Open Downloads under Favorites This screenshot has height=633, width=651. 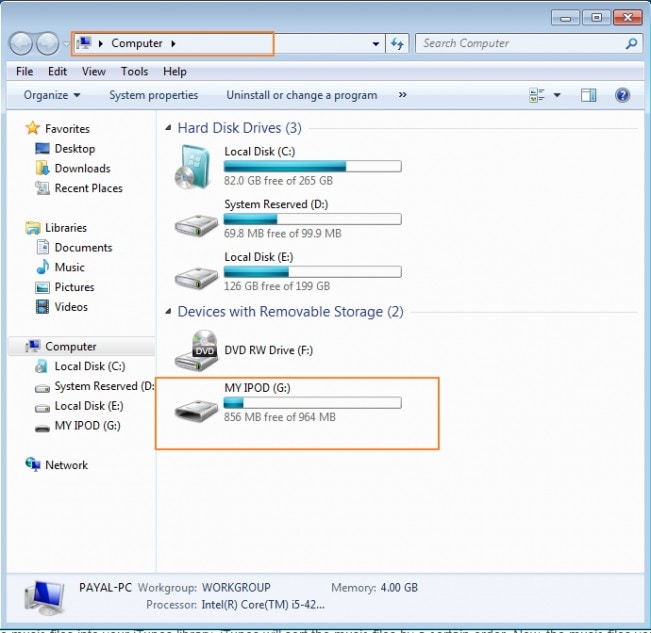point(82,169)
